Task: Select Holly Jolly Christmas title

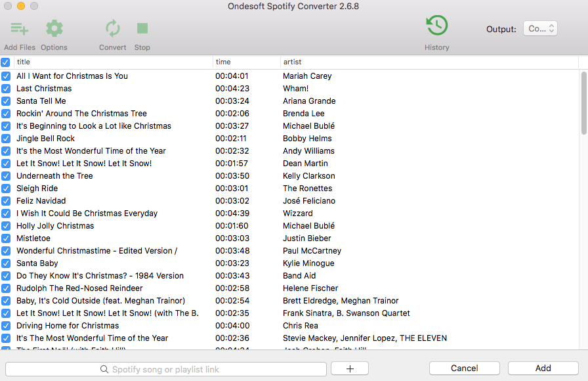Action: pos(55,226)
